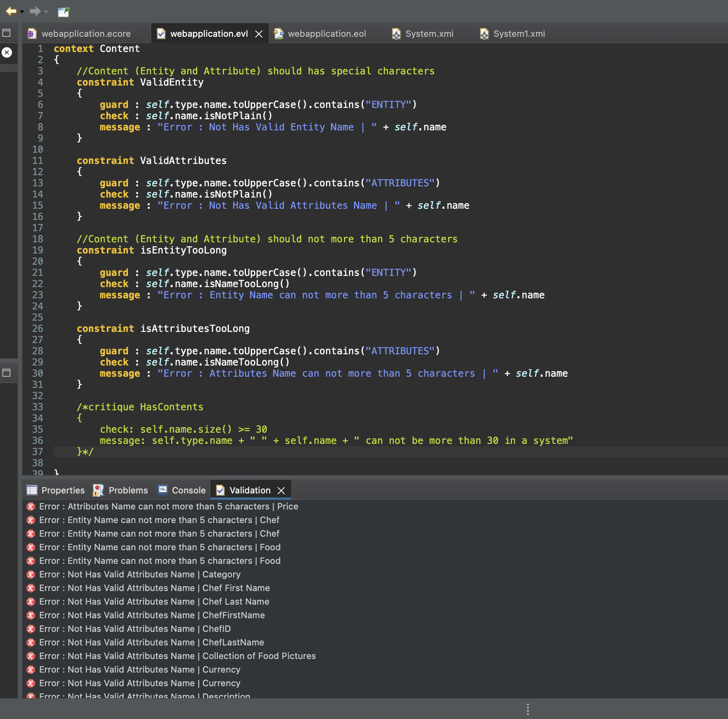Close the Validation view tab
This screenshot has height=719, width=728.
[281, 491]
